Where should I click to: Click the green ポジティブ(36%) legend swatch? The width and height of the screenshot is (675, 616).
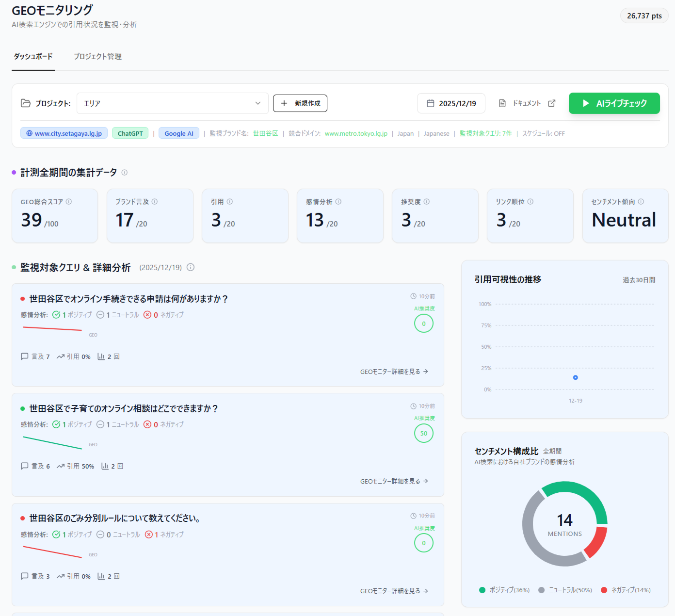pyautogui.click(x=482, y=590)
